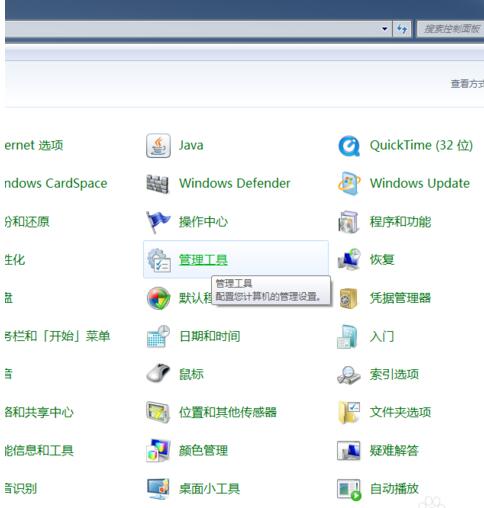This screenshot has width=484, height=508.
Task: Open the 疑难解答 link
Action: [394, 451]
